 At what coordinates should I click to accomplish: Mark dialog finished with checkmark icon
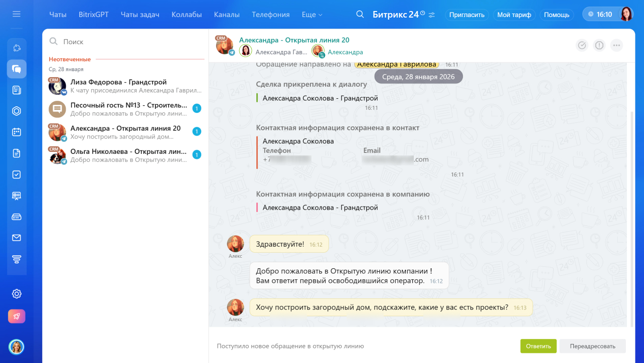[582, 45]
